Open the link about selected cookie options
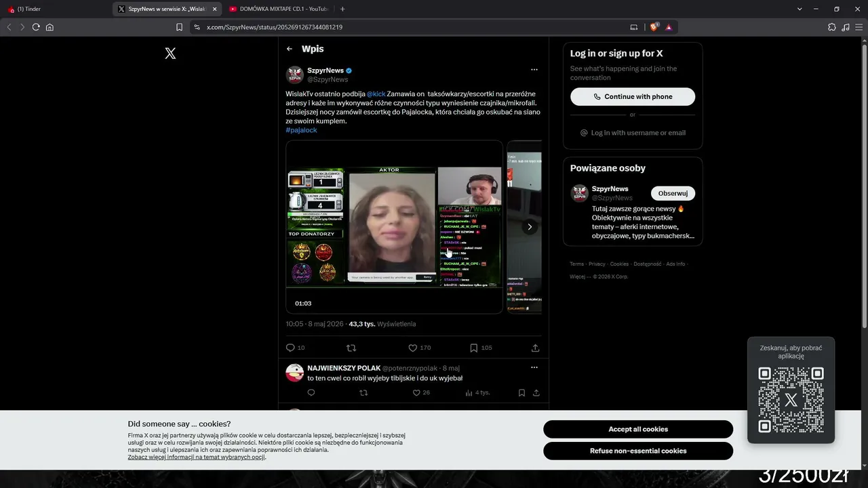 [197, 457]
